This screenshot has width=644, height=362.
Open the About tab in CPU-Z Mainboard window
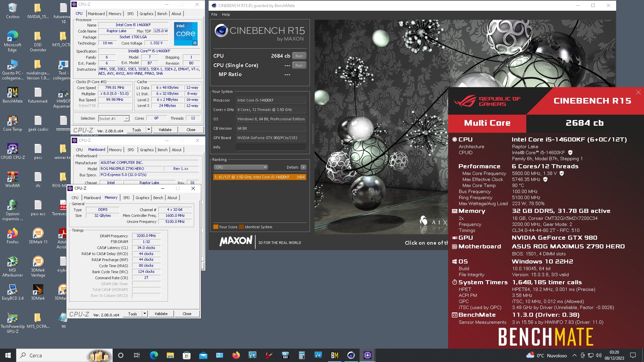point(177,150)
